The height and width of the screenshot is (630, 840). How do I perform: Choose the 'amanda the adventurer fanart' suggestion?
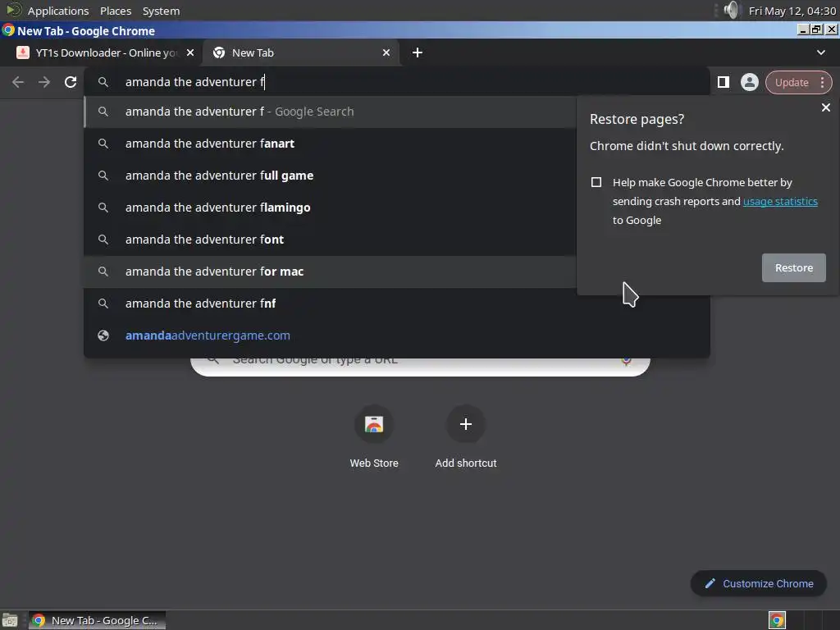tap(330, 144)
